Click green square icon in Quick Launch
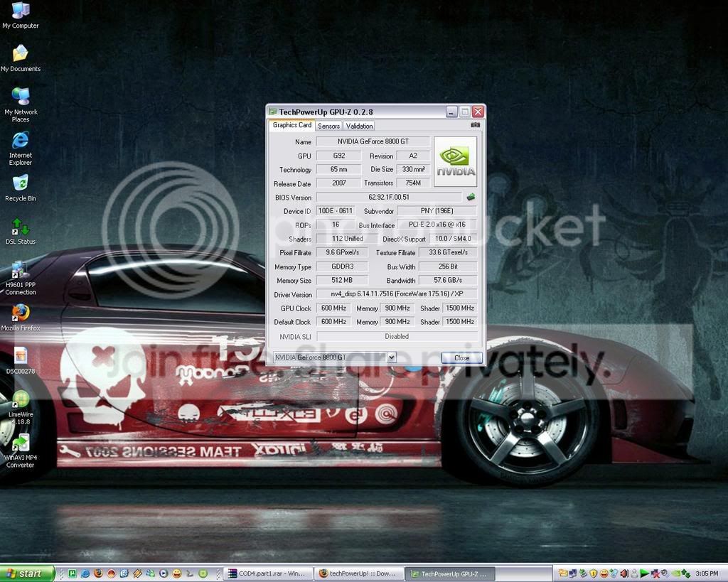The height and width of the screenshot is (582, 728). pos(72,573)
